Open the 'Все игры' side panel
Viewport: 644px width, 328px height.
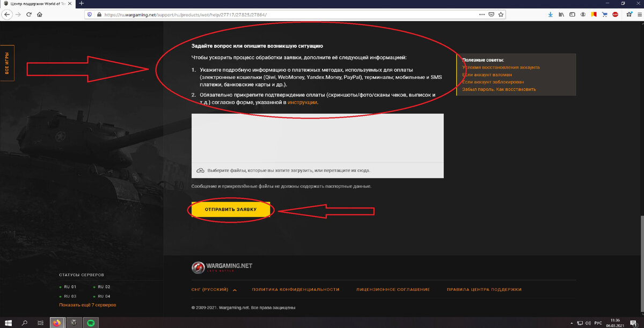[x=7, y=63]
